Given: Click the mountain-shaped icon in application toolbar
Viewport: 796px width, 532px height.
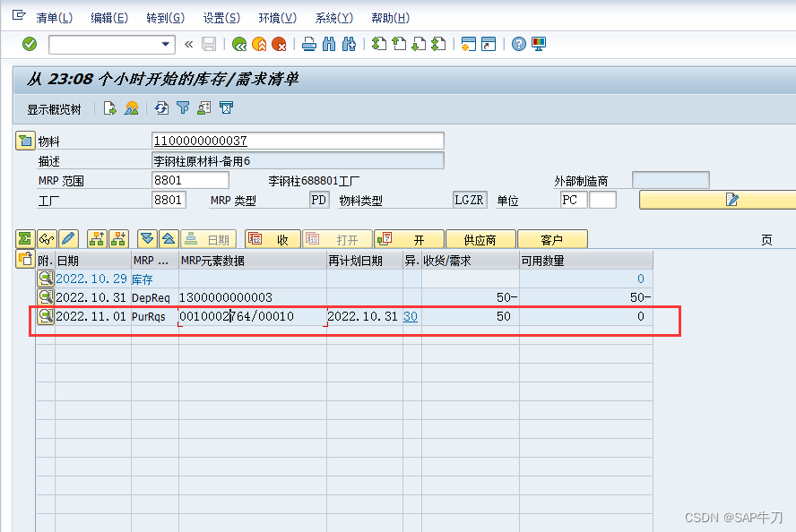Looking at the screenshot, I should pos(132,108).
